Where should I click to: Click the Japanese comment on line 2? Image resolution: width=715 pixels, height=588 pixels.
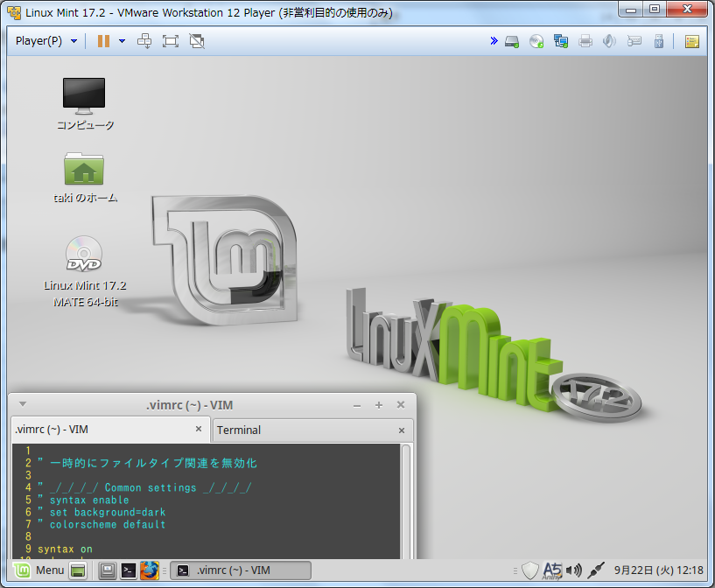point(147,463)
